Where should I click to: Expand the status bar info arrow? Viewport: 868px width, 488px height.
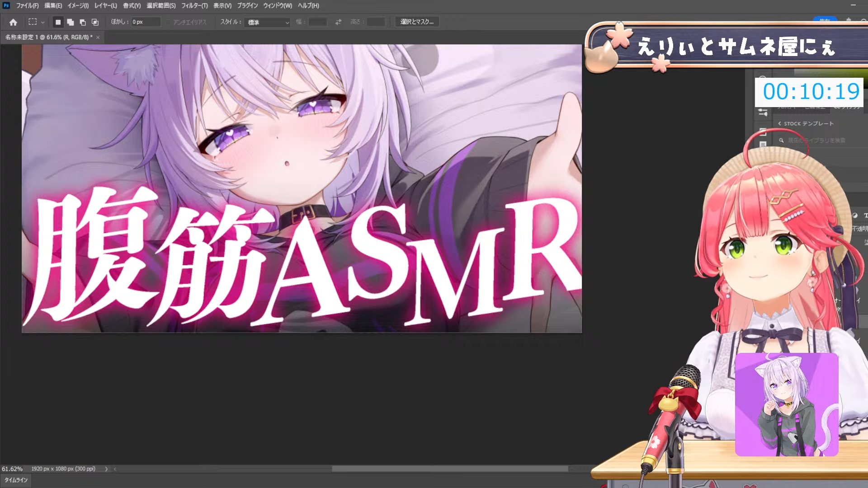[106, 469]
